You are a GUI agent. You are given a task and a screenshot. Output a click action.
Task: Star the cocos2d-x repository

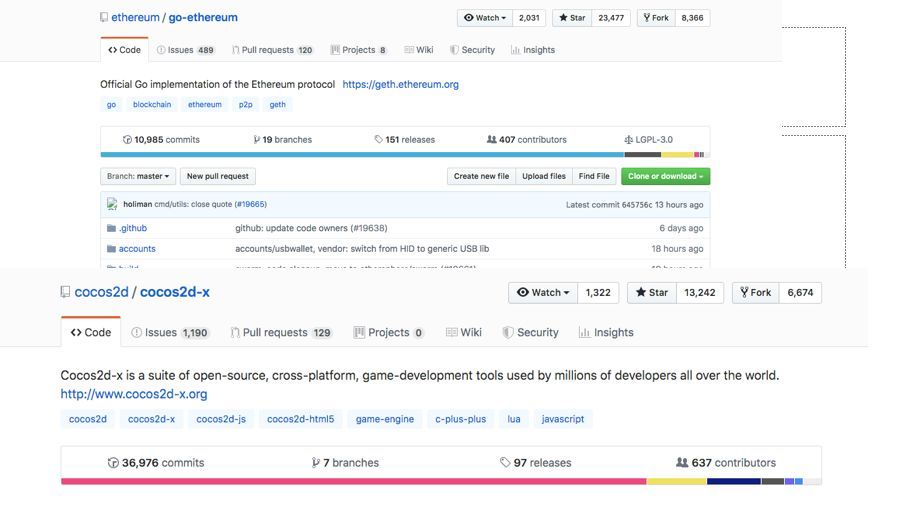coord(650,293)
